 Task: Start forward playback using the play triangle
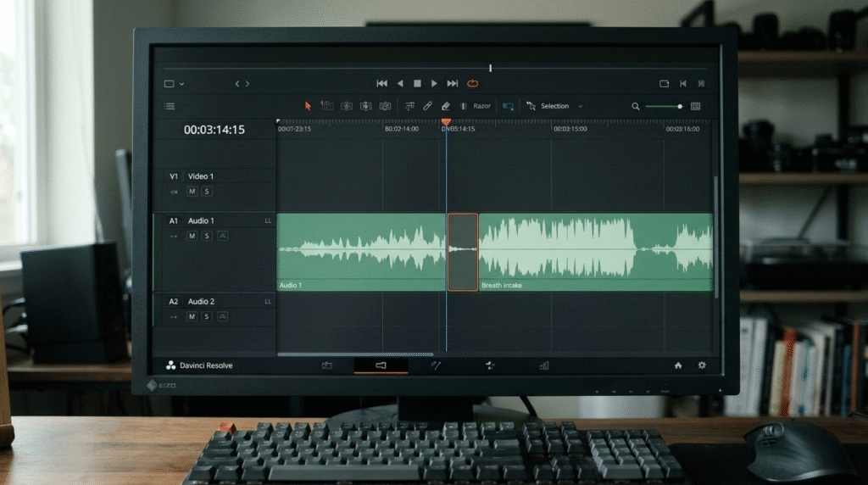[x=434, y=84]
